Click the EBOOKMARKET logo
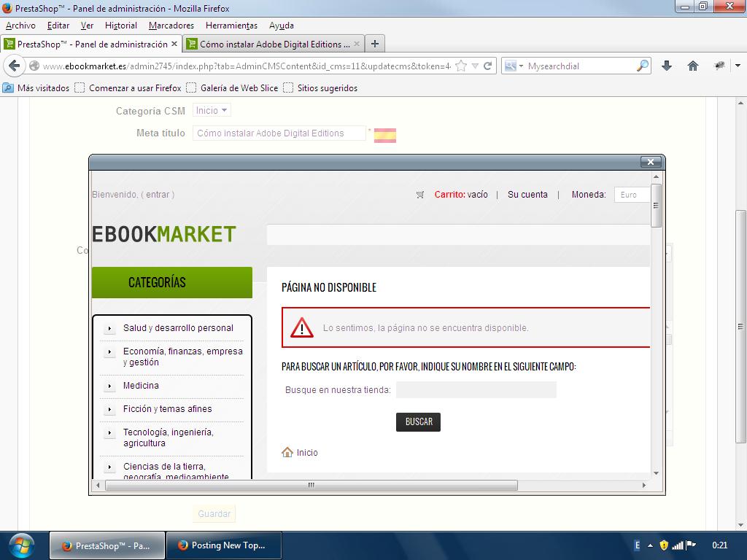747x560 pixels. point(164,234)
